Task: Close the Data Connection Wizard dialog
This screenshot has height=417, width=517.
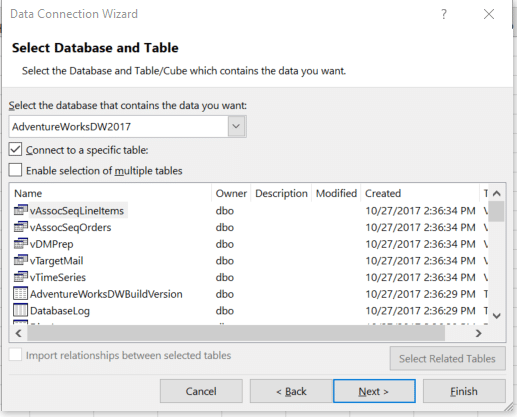Action: coord(489,14)
